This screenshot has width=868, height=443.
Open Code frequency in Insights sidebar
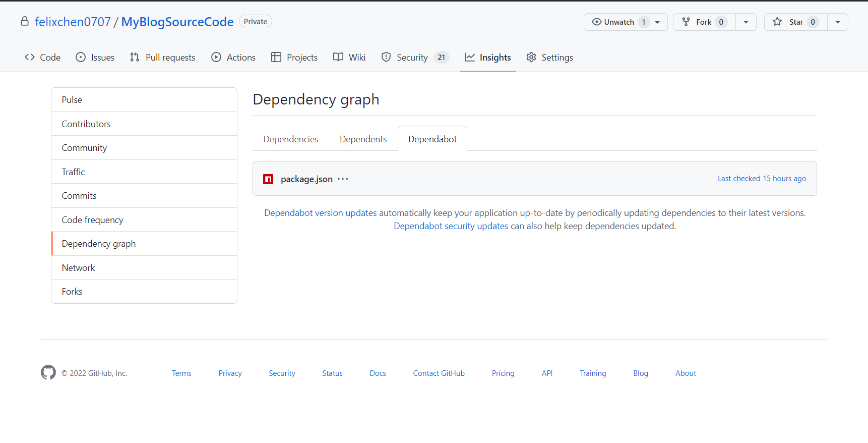(x=144, y=219)
